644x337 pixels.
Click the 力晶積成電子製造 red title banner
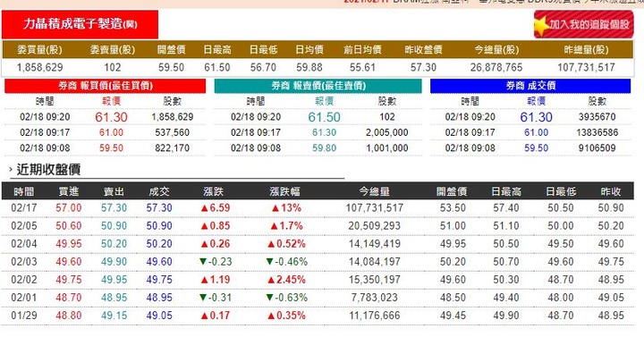[x=80, y=24]
